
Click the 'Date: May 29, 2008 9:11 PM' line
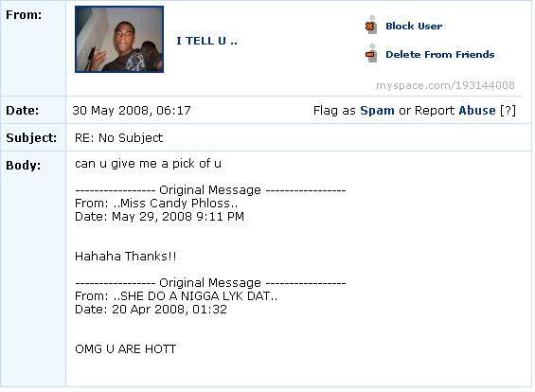(159, 217)
